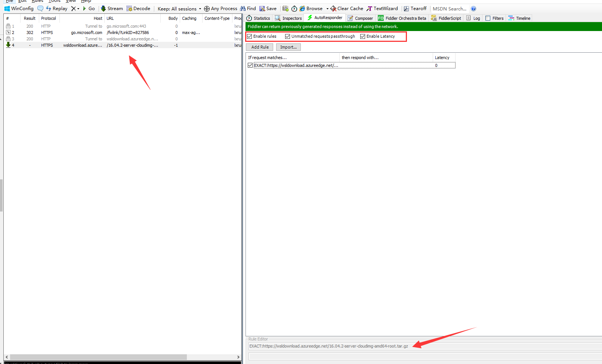Sort sessions by Protocol column header
Screen dimensions: 602x364
click(49, 18)
